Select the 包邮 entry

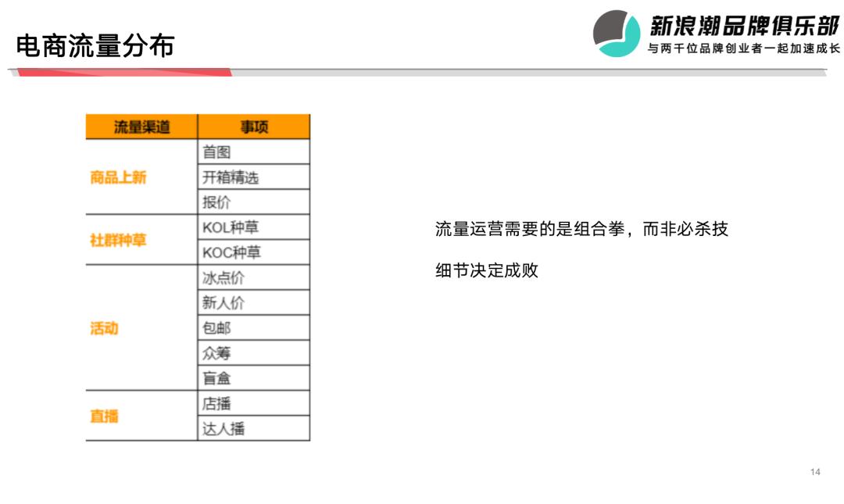click(x=252, y=327)
